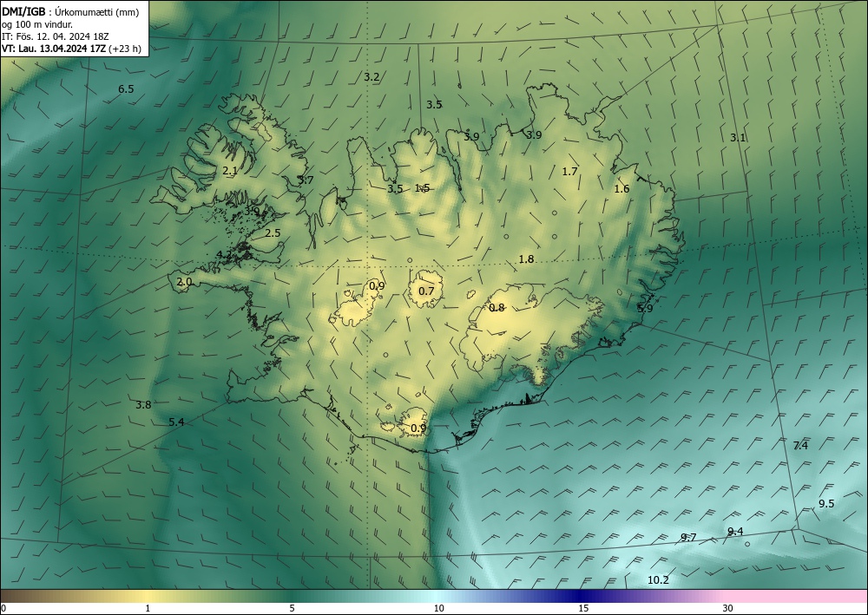Click the '30' tick label on color scale
This screenshot has height=615, width=868.
click(x=728, y=609)
